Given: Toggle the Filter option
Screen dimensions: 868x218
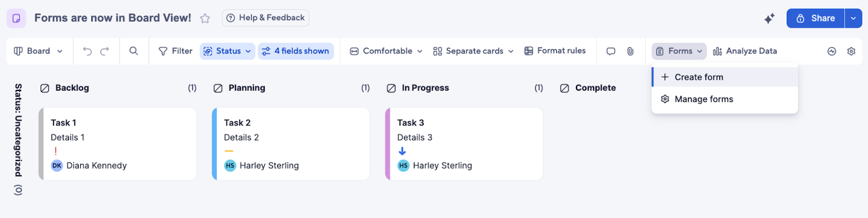Looking at the screenshot, I should click(x=175, y=51).
